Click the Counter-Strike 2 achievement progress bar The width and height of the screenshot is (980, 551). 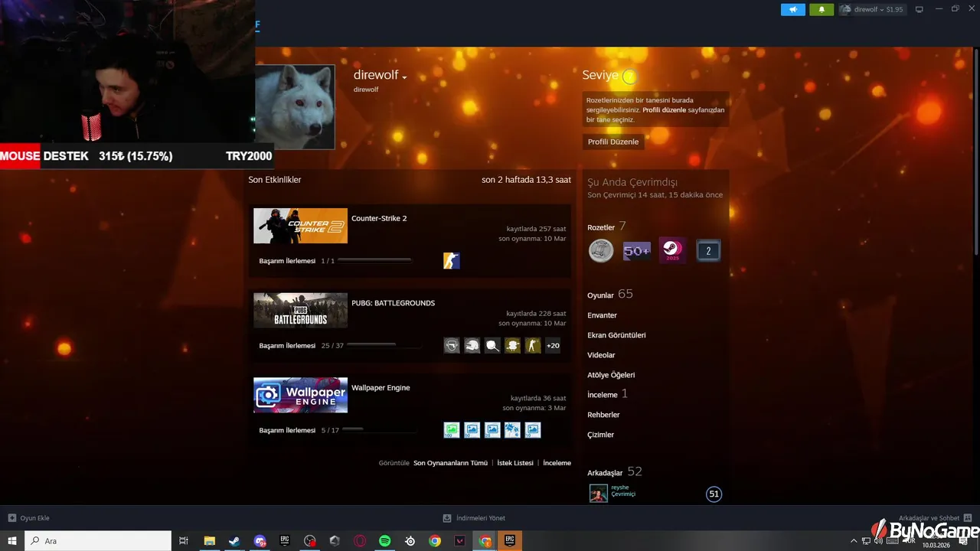375,261
